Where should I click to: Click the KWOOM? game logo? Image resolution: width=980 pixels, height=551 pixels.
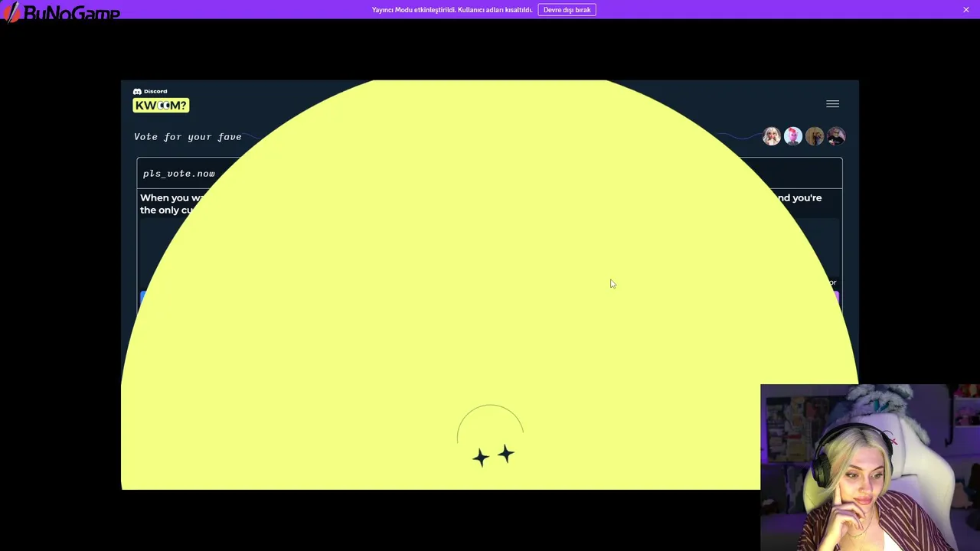[161, 106]
